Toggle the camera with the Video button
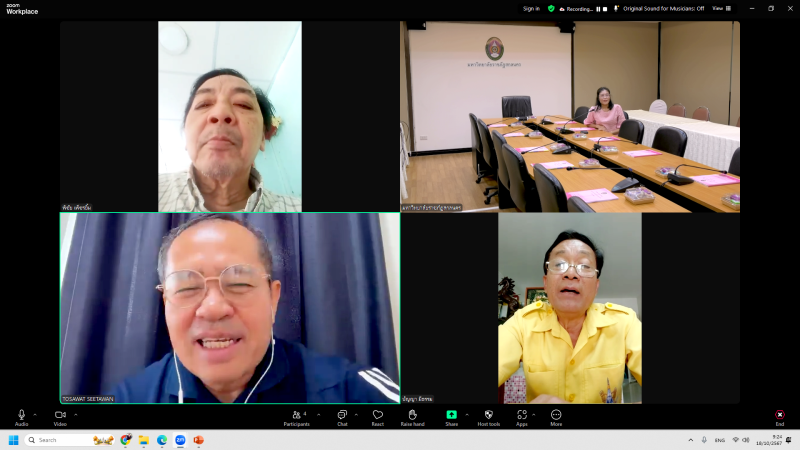The width and height of the screenshot is (800, 450). pos(60,415)
